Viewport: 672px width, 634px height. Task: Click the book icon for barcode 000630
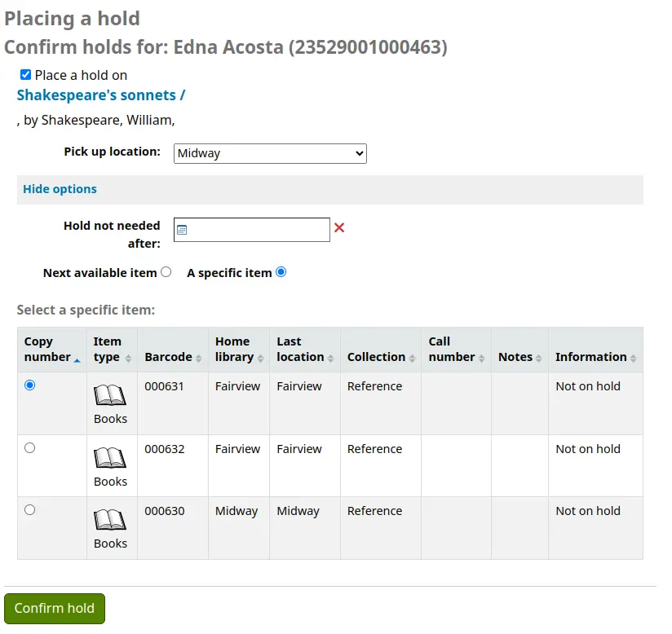pyautogui.click(x=110, y=520)
